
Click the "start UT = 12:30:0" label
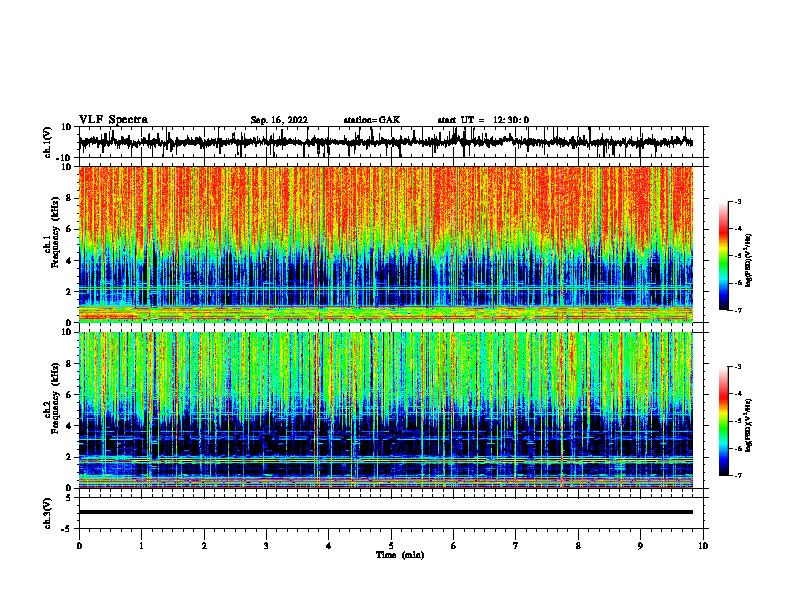(x=483, y=120)
